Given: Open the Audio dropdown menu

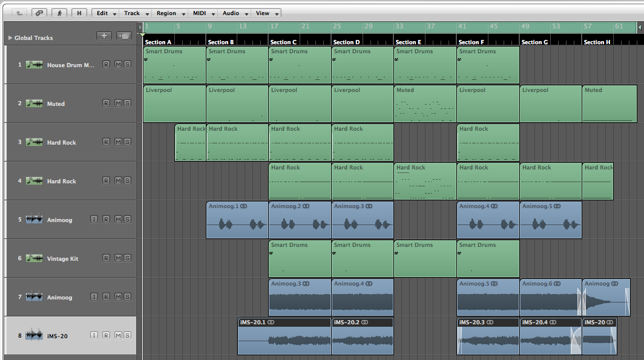Looking at the screenshot, I should (235, 13).
